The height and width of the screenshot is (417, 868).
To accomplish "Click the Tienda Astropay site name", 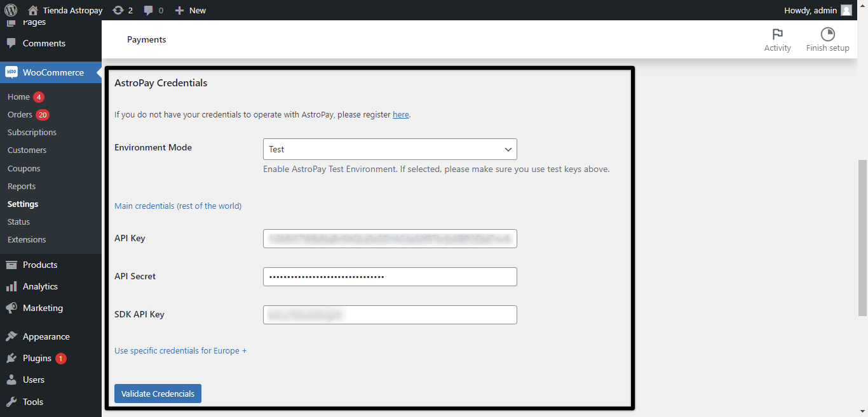I will pos(72,10).
